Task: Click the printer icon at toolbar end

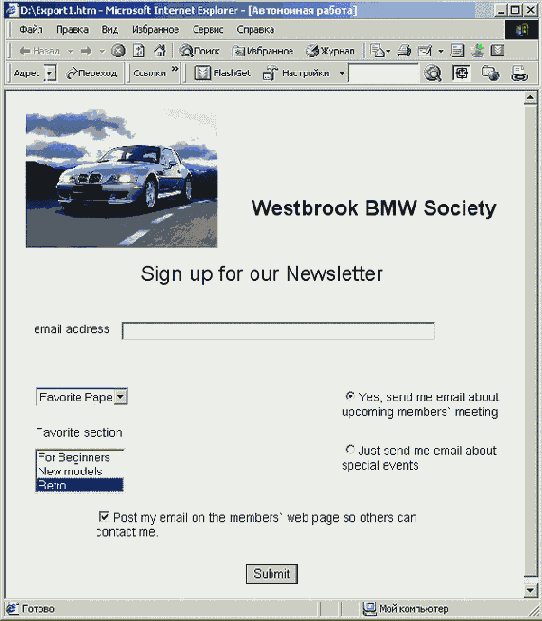Action: pos(519,73)
